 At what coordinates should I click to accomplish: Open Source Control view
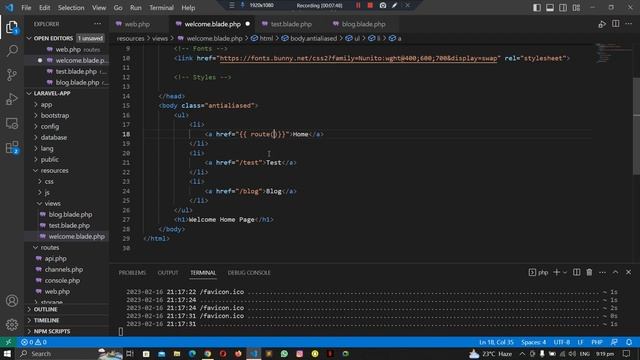tap(12, 75)
